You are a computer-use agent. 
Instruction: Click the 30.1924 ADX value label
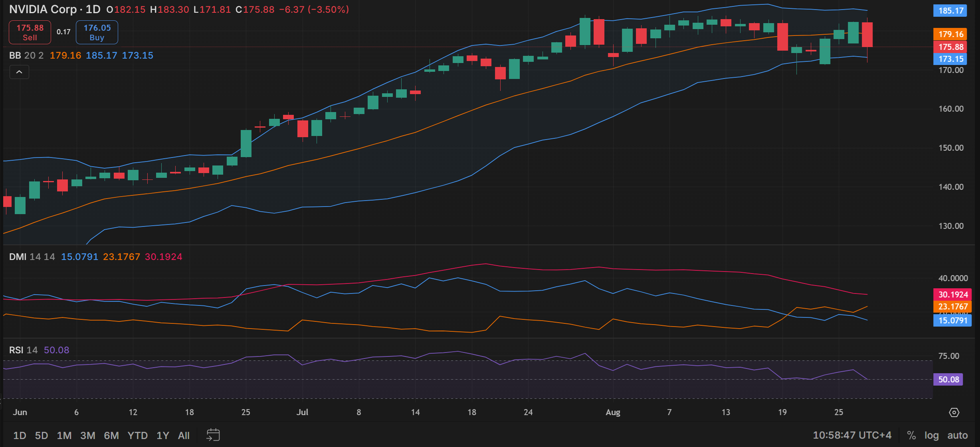point(952,295)
